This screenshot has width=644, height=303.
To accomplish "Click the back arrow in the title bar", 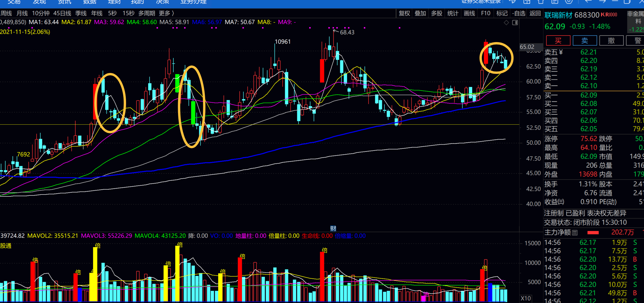I will pos(588,2).
